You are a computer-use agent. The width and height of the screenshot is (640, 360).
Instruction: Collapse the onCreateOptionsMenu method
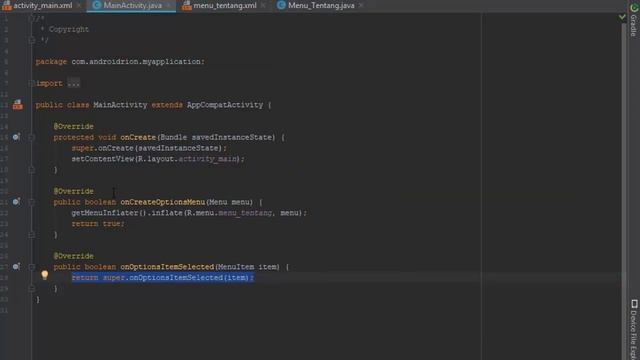[32, 202]
